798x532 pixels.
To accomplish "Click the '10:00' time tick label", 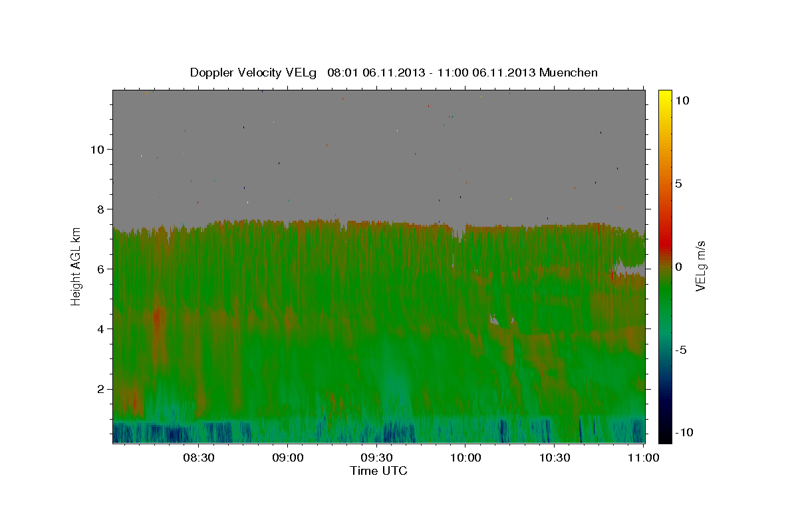I will coord(465,458).
